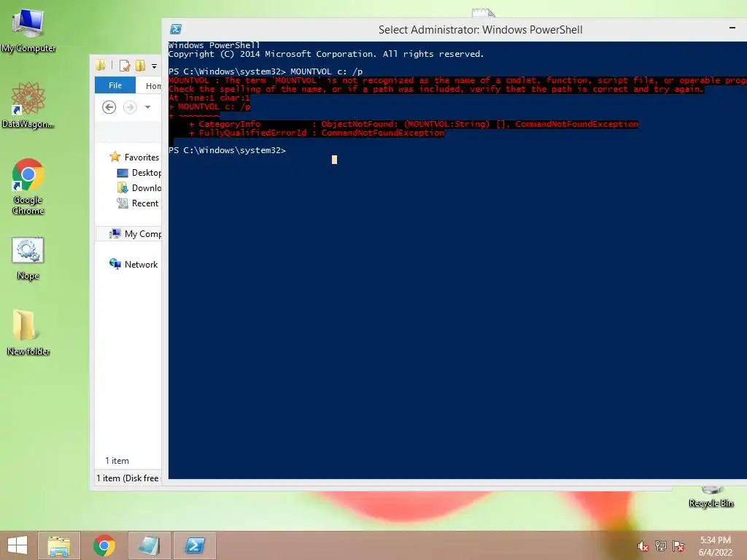
Task: Open the File tab in Explorer
Action: [x=115, y=86]
